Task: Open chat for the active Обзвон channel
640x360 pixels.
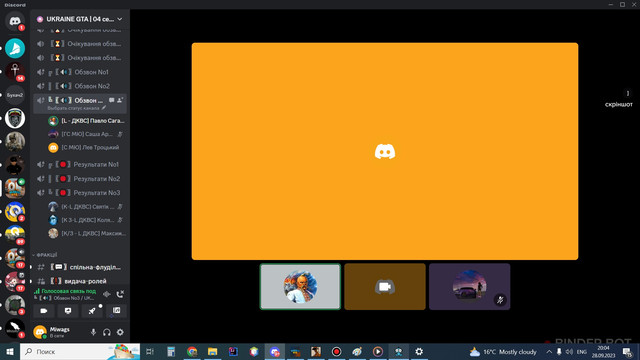Action: click(111, 100)
